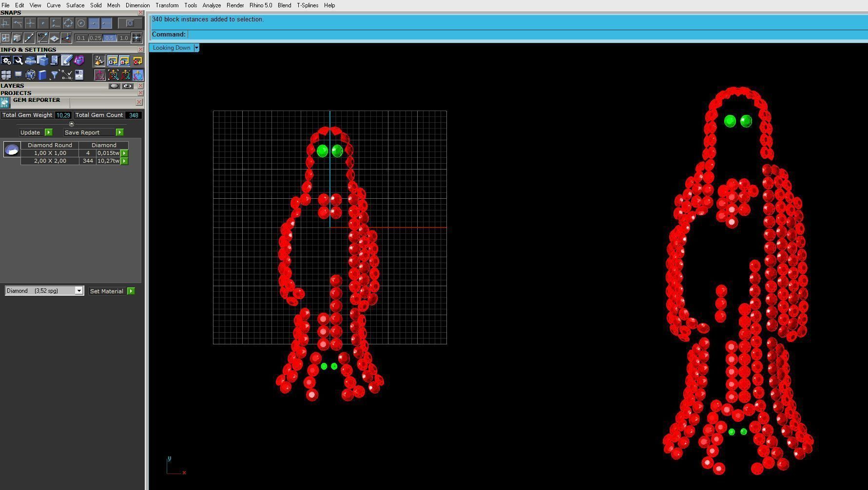Click the four-viewport layout icon

point(6,75)
